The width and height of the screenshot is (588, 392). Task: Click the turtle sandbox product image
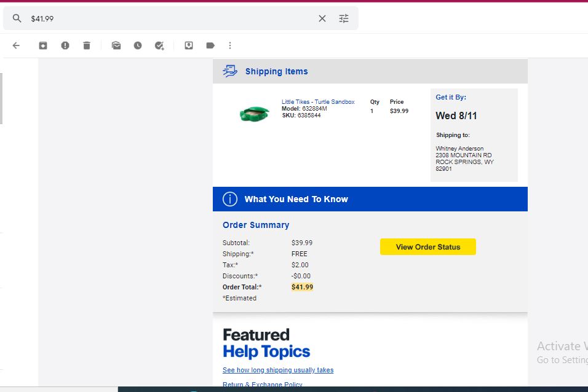pos(255,114)
